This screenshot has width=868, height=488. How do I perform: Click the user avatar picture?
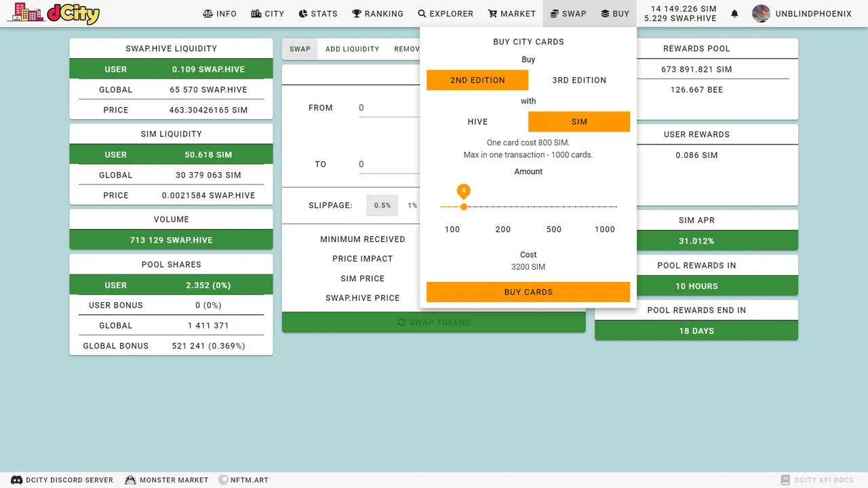pos(762,14)
